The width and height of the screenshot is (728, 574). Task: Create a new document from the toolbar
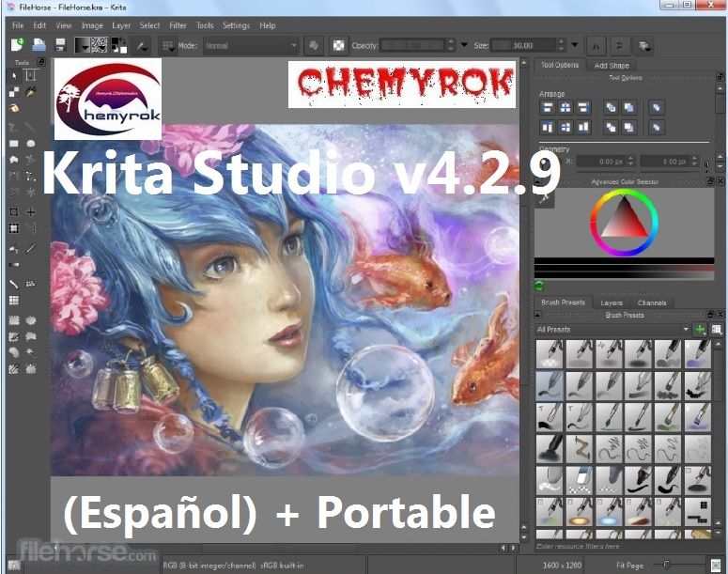17,44
